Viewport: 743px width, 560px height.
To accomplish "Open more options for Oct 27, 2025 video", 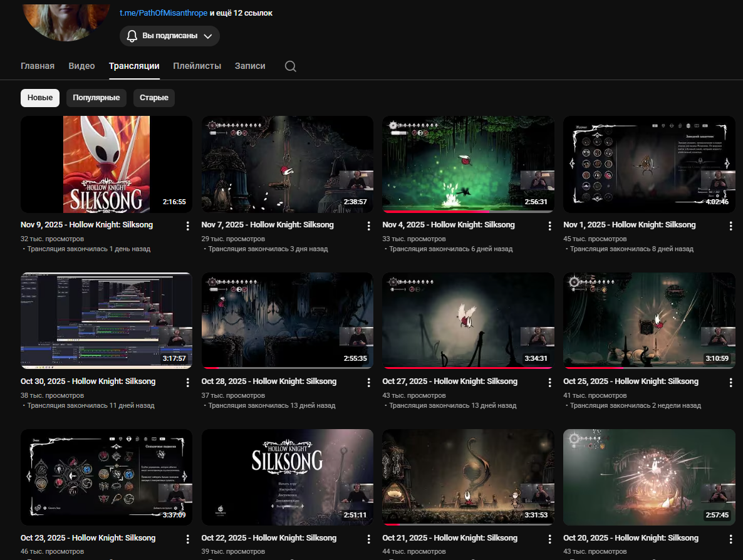I will pyautogui.click(x=549, y=382).
